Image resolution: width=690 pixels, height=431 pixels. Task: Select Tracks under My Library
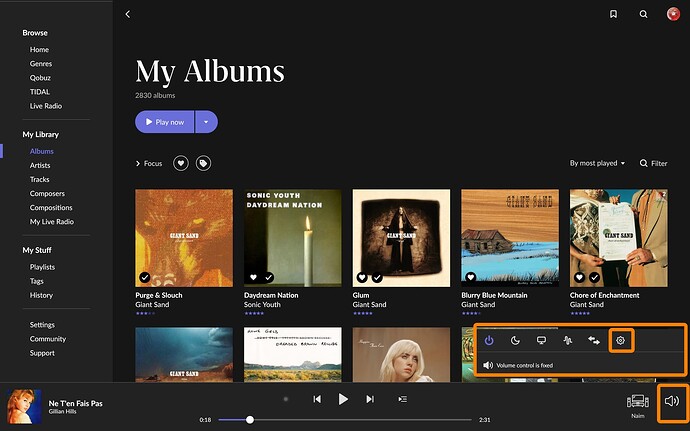(40, 180)
